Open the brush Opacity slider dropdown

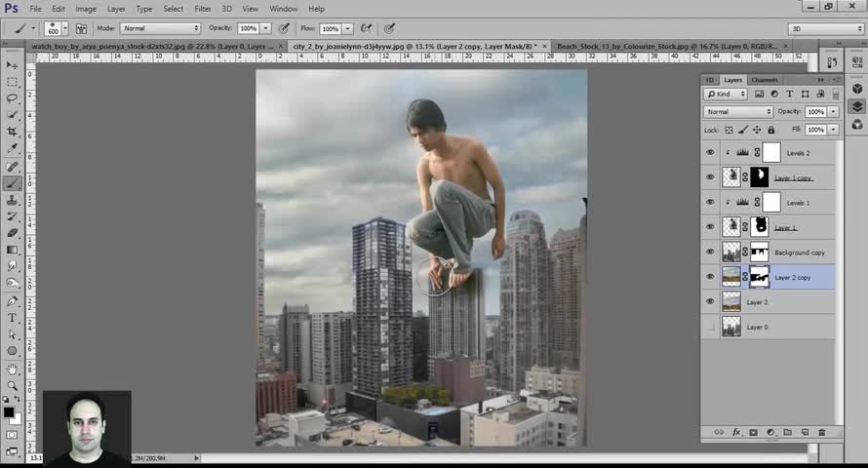coord(265,28)
